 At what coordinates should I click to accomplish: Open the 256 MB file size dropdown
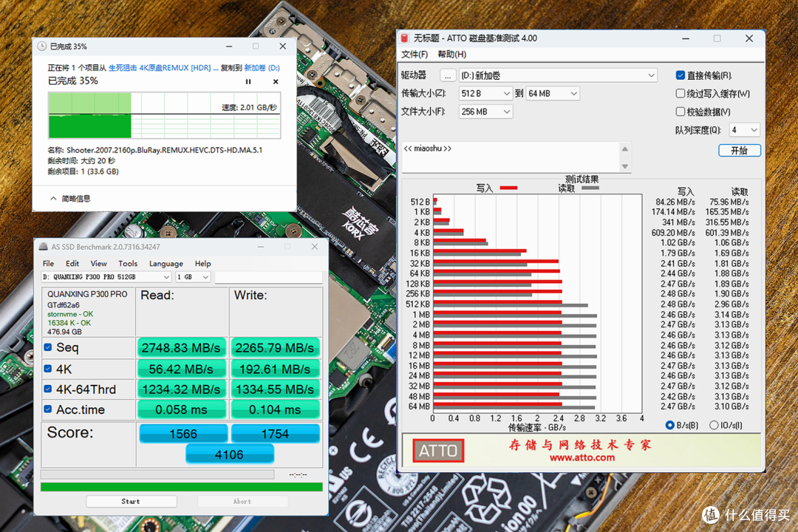point(485,112)
